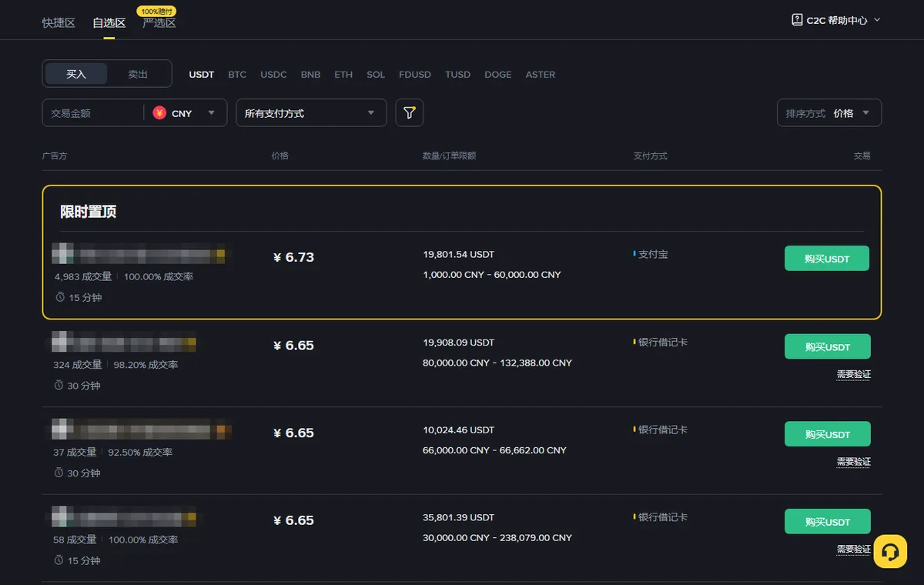The image size is (924, 585).
Task: Open the 排序方式 价格 sort dropdown
Action: 829,113
